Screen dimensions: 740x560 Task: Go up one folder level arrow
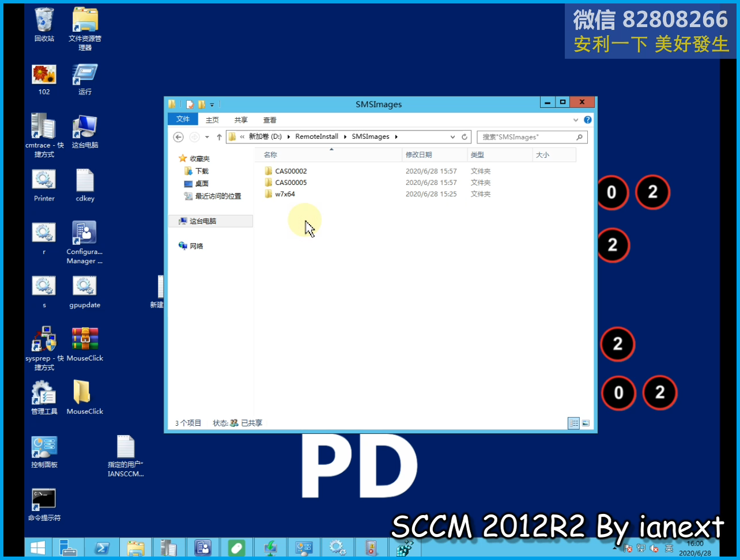pyautogui.click(x=219, y=137)
